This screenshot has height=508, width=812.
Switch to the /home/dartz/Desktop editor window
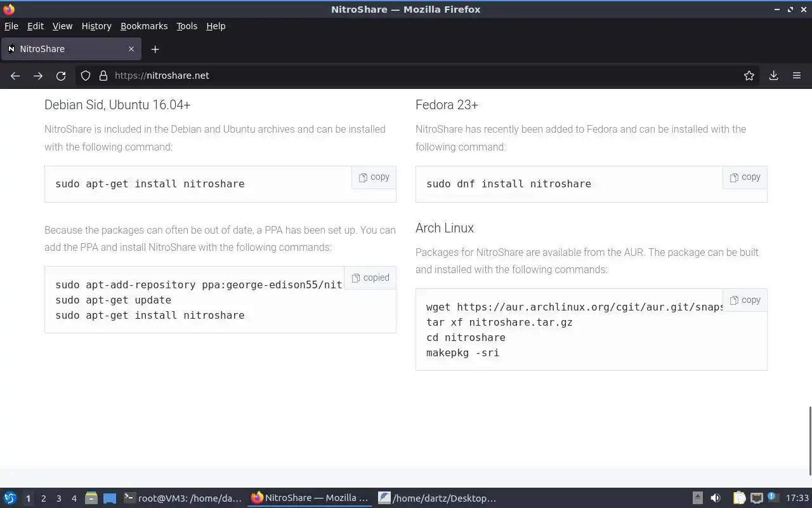point(437,498)
